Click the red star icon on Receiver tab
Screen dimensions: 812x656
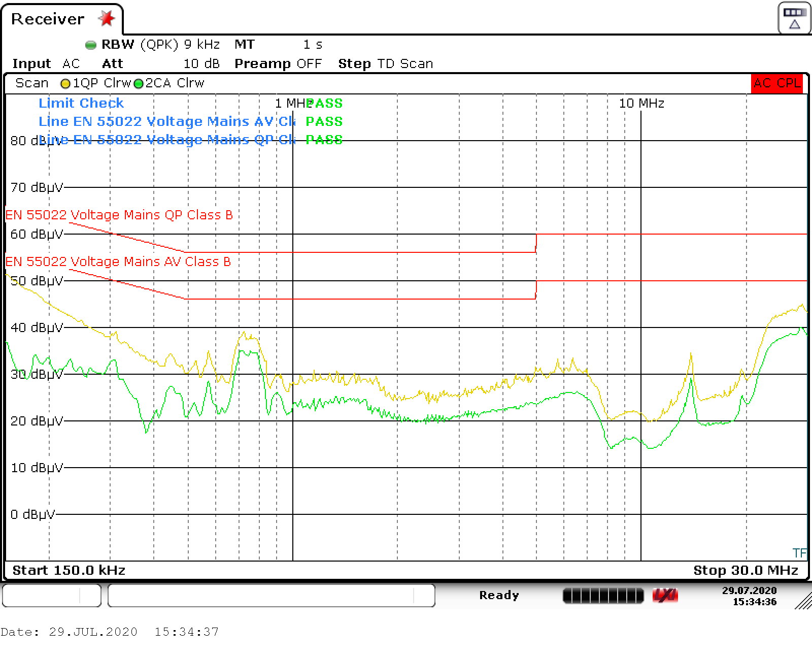click(x=107, y=19)
